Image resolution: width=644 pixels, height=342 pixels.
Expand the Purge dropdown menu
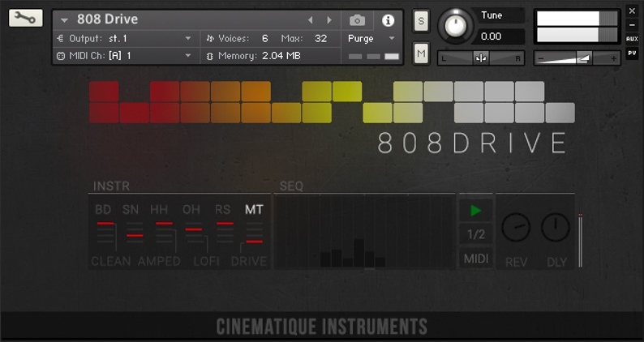tap(371, 38)
